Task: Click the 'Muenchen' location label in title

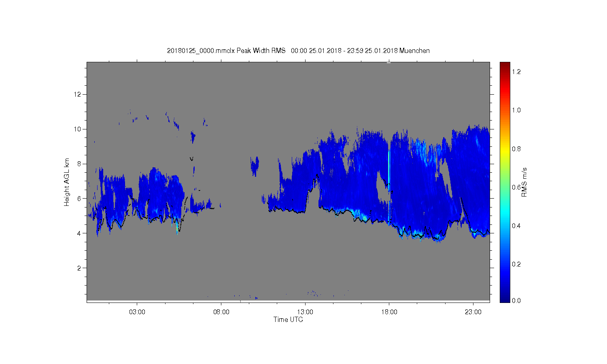Action: click(414, 51)
